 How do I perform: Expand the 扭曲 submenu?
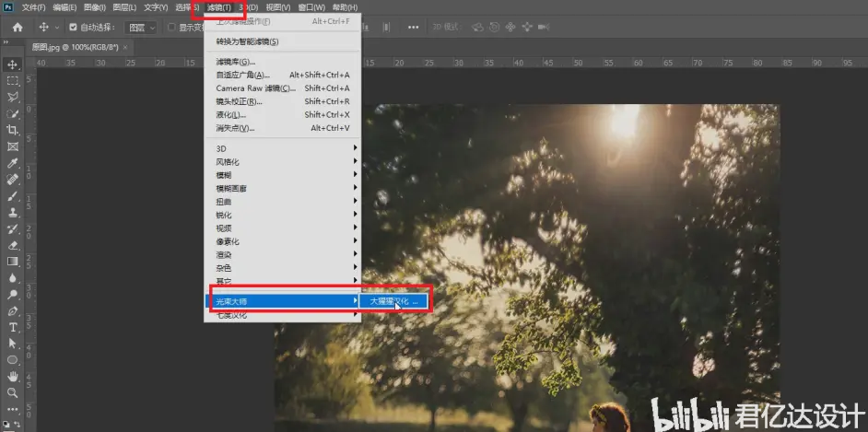(x=282, y=202)
